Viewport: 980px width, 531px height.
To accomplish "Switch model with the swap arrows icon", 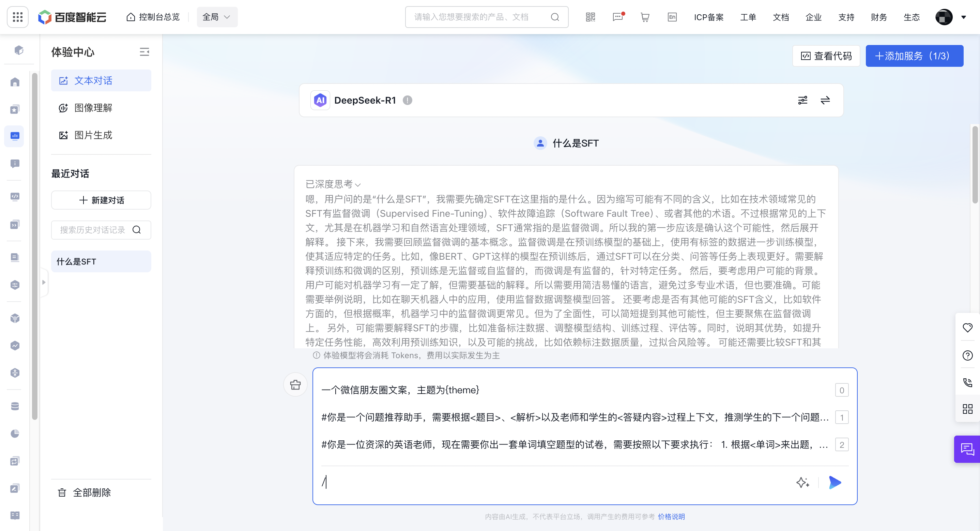I will pos(825,100).
